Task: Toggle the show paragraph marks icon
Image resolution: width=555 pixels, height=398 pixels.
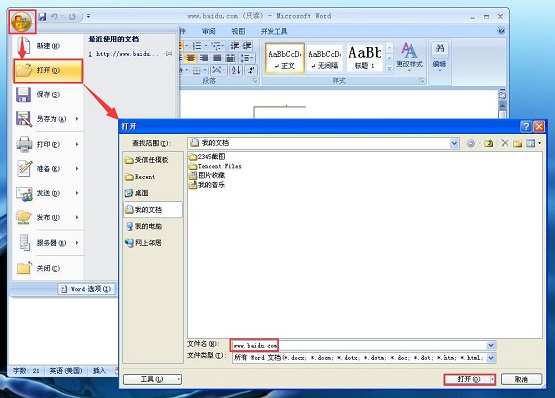Action: click(251, 70)
